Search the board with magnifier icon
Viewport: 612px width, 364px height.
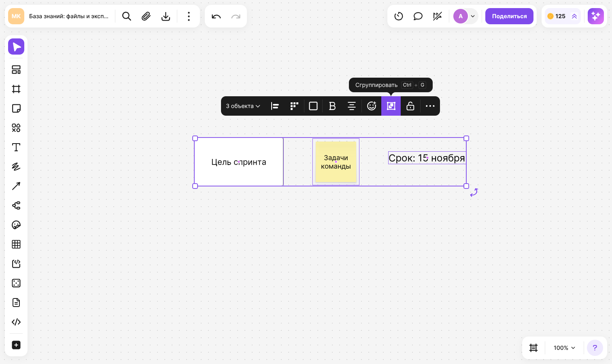pos(127,16)
